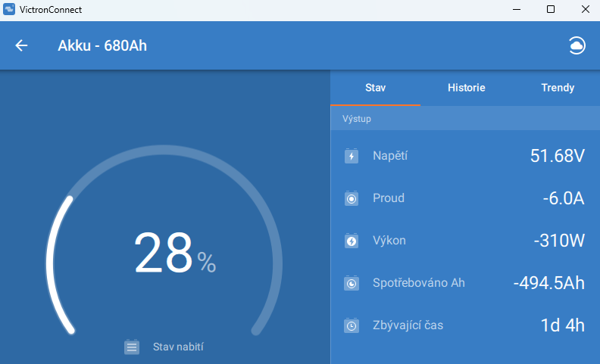Screen dimensions: 600x364
Task: Open the cloud sync icon
Action: pos(577,45)
